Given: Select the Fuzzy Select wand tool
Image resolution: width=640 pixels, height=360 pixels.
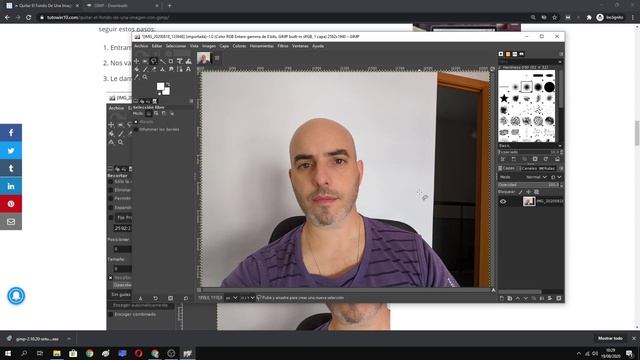Looking at the screenshot, I should click(162, 61).
